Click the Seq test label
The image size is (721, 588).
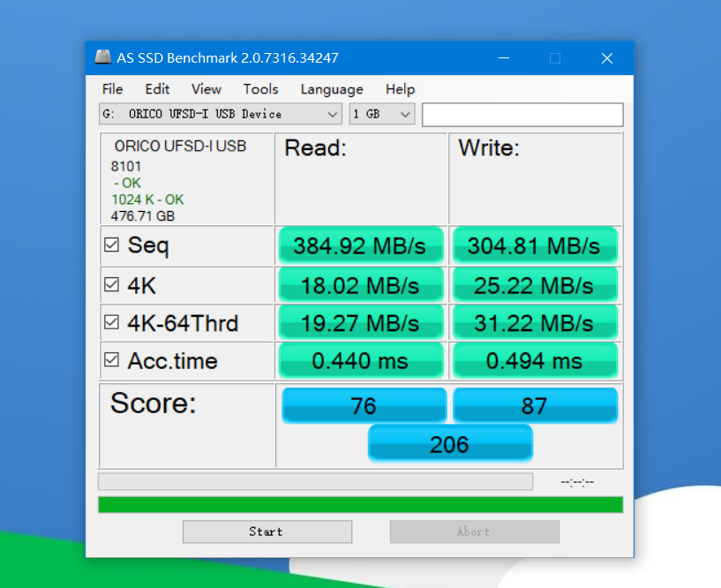pyautogui.click(x=148, y=245)
